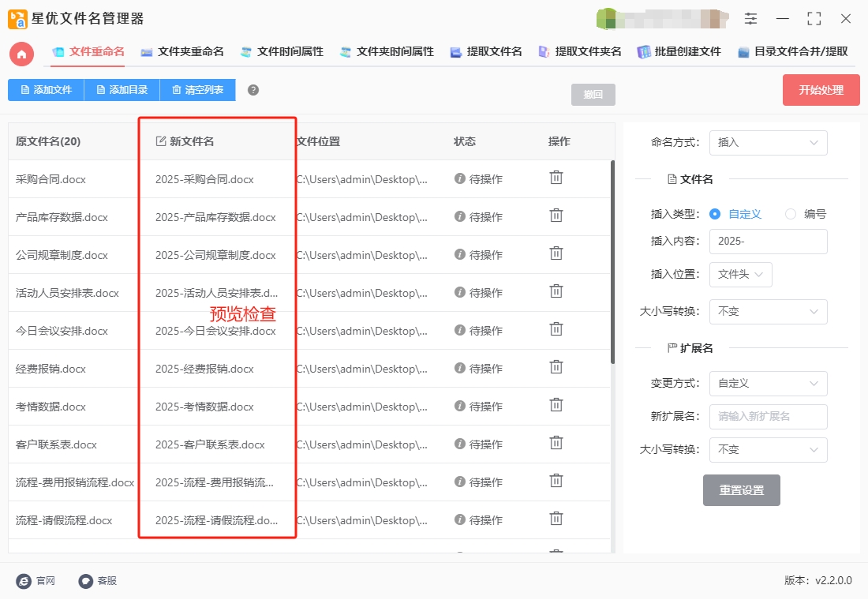Click the 撤回 undo button

[x=593, y=94]
